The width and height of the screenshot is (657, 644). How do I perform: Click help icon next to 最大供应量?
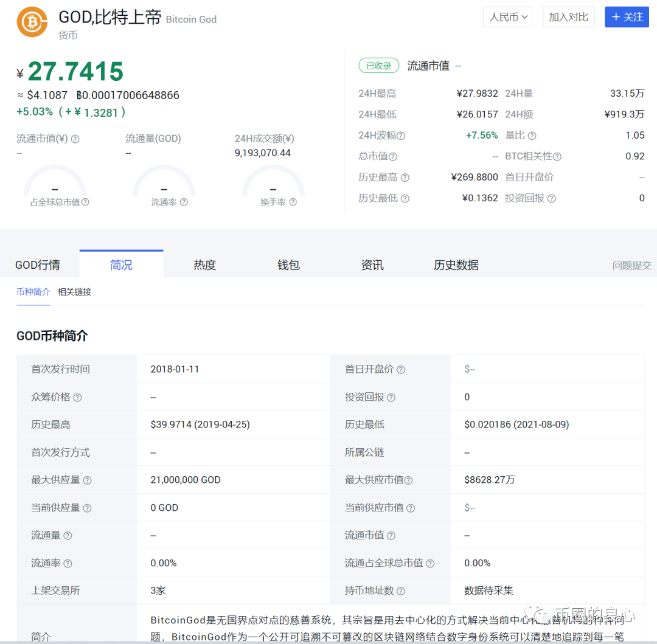[x=87, y=480]
